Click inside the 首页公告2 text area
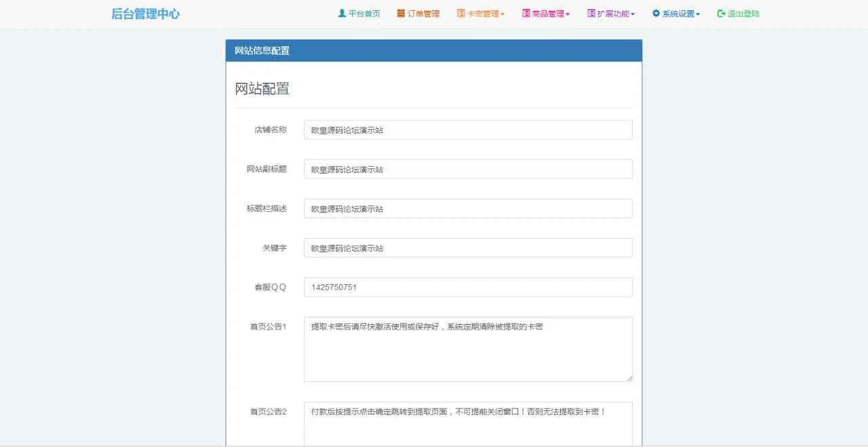The height and width of the screenshot is (447, 868). click(468, 425)
